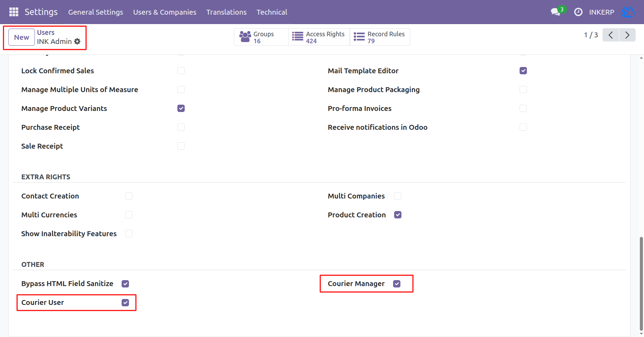The width and height of the screenshot is (644, 337).
Task: Create a New user record
Action: (x=22, y=37)
